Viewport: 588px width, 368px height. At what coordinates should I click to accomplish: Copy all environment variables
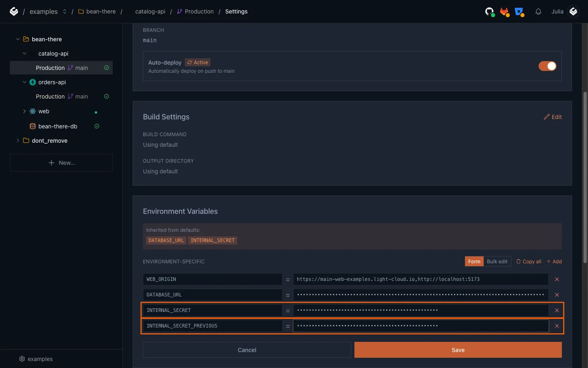tap(529, 262)
